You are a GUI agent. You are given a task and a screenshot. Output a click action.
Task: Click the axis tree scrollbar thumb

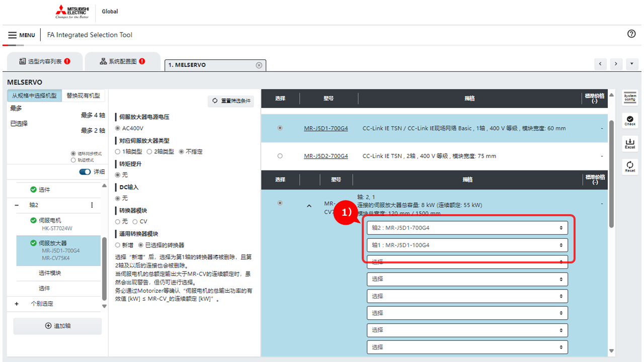[x=105, y=269]
